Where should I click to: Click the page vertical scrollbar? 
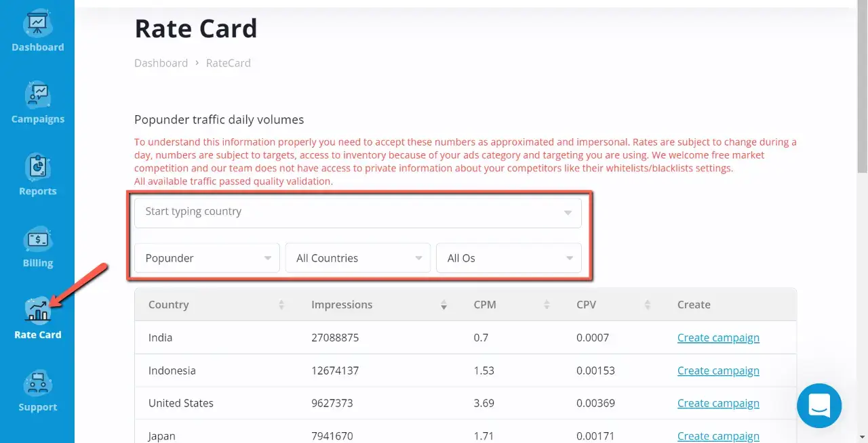862,88
